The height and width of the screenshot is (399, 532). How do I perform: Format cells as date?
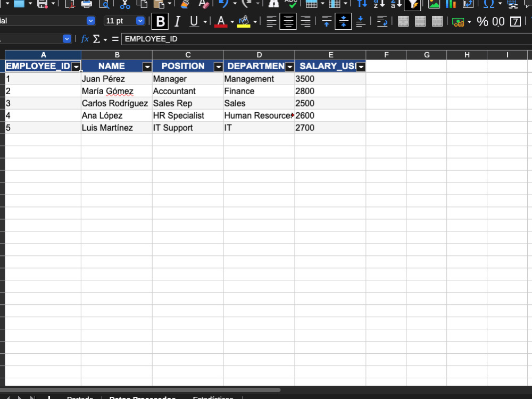click(x=516, y=21)
